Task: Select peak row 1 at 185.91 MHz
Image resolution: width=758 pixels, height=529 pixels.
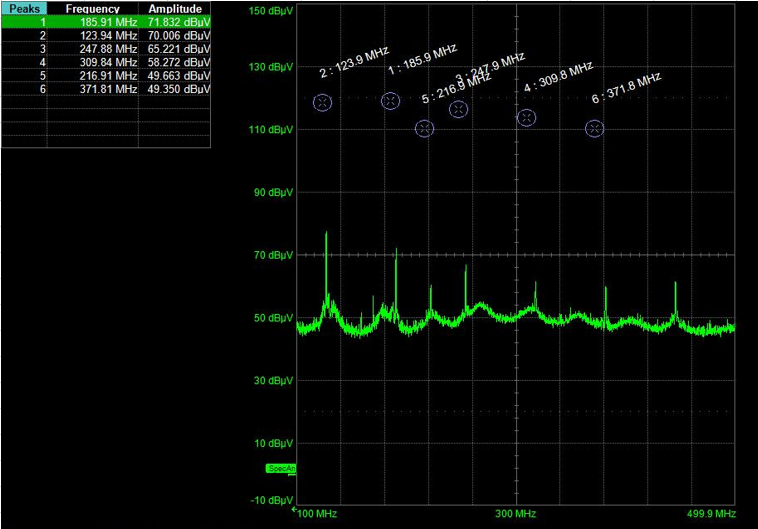Action: 106,22
